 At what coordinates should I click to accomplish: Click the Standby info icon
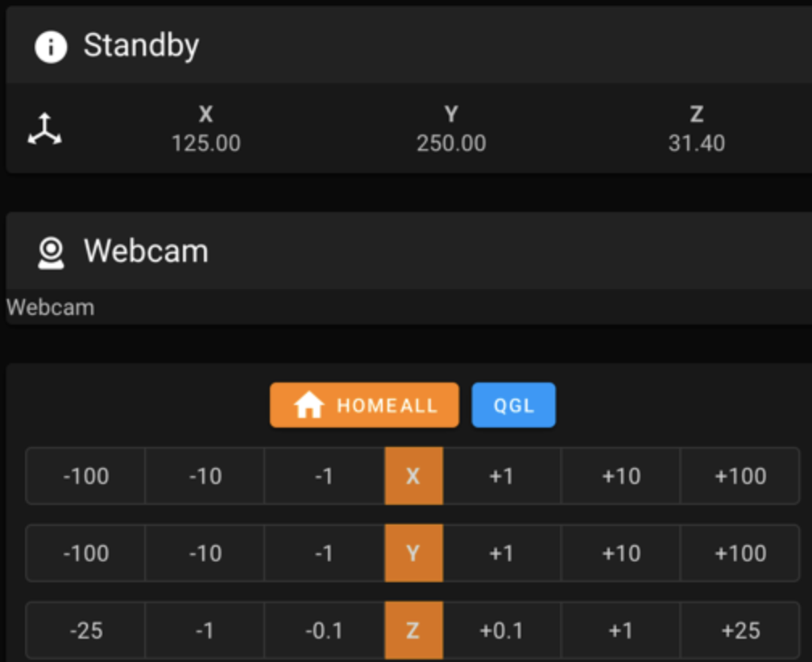point(50,47)
